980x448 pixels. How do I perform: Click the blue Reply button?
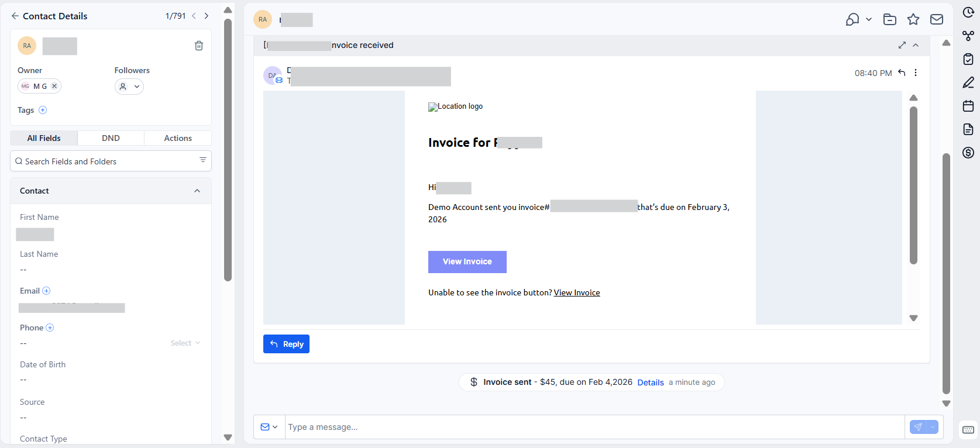(286, 344)
